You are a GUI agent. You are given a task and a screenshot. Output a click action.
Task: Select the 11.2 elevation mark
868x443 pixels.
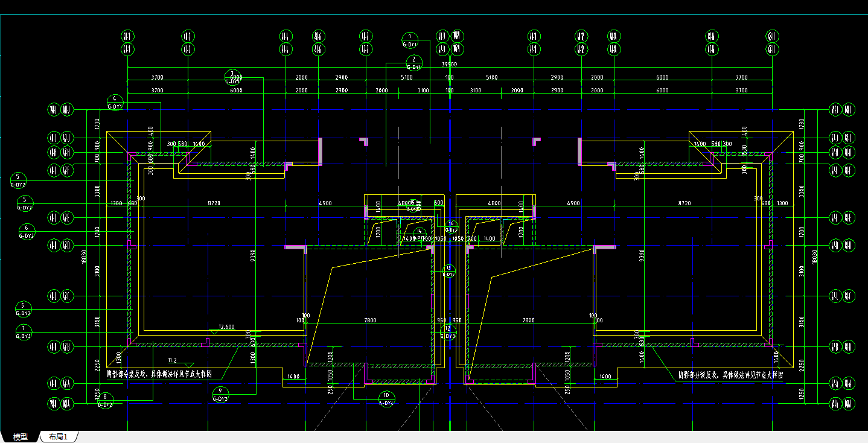click(x=172, y=360)
